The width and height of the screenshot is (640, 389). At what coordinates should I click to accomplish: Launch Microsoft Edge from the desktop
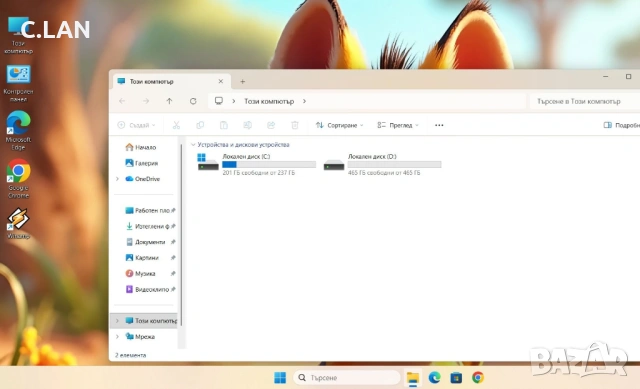click(x=18, y=131)
